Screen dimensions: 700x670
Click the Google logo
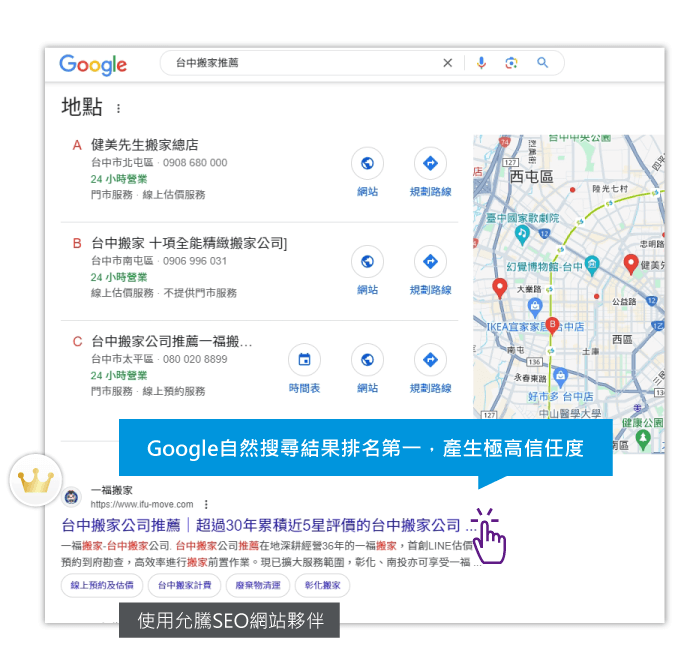coord(93,65)
